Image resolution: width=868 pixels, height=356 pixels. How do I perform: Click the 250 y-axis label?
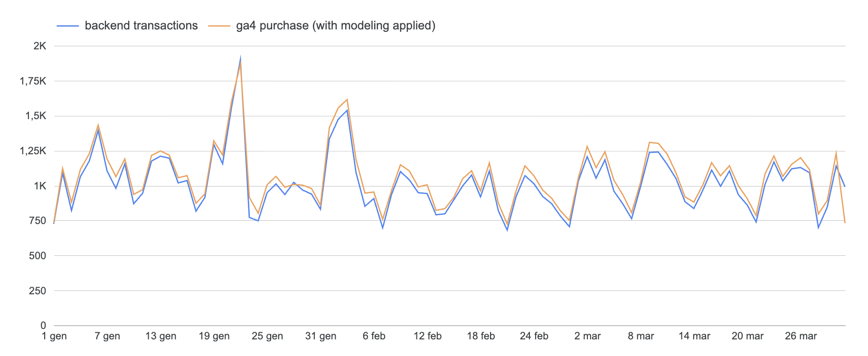point(38,291)
